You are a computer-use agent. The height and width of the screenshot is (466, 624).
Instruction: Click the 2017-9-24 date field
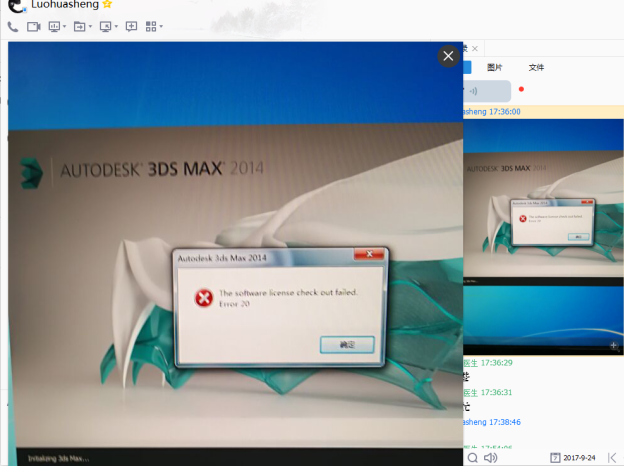click(579, 458)
